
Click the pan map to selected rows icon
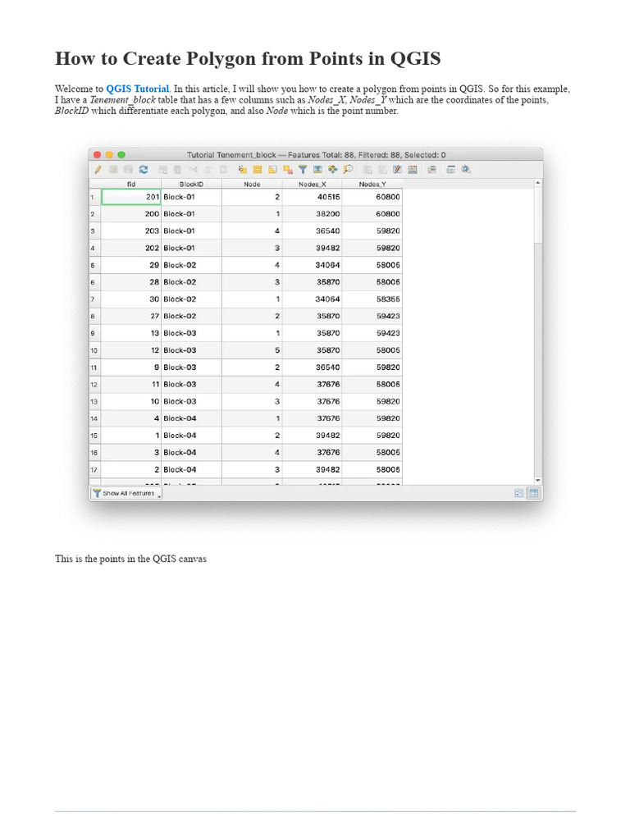[x=333, y=169]
